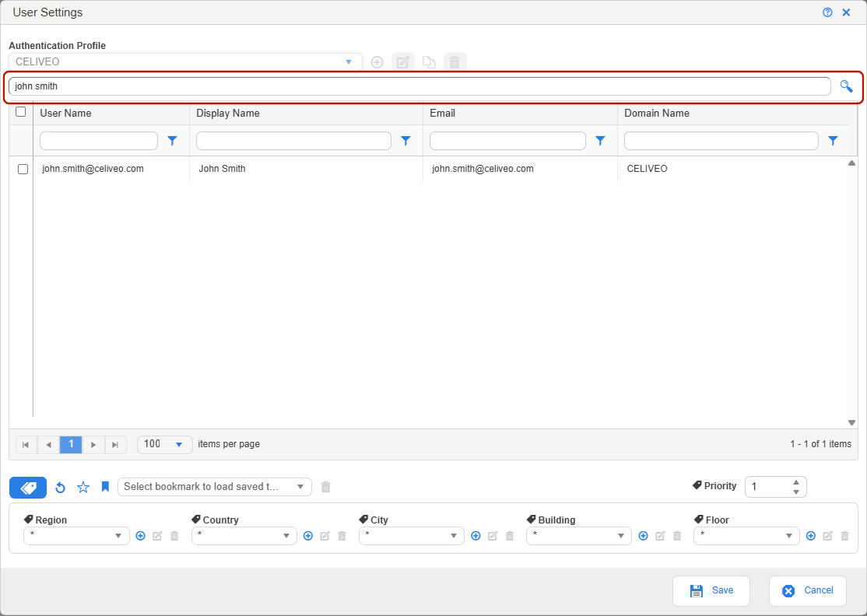Open Display Name filter funnel icon
The height and width of the screenshot is (616, 867).
pos(405,141)
